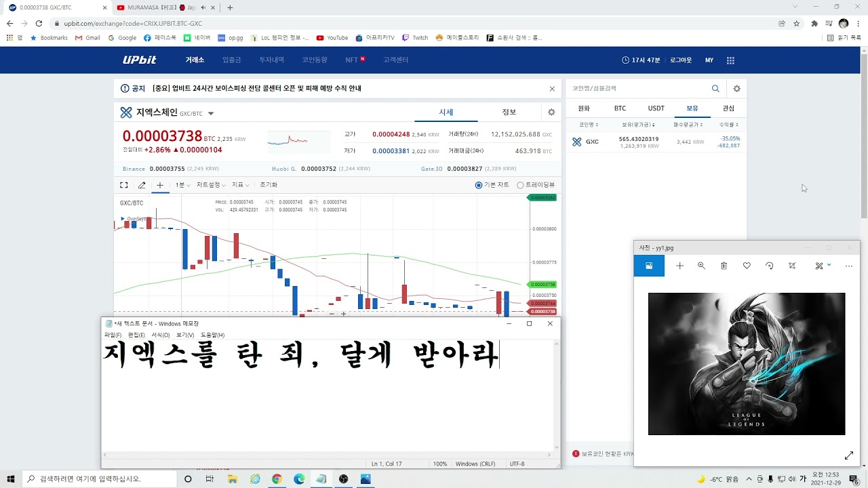The width and height of the screenshot is (868, 488).
Task: Select the USDT market tab
Action: tap(656, 108)
